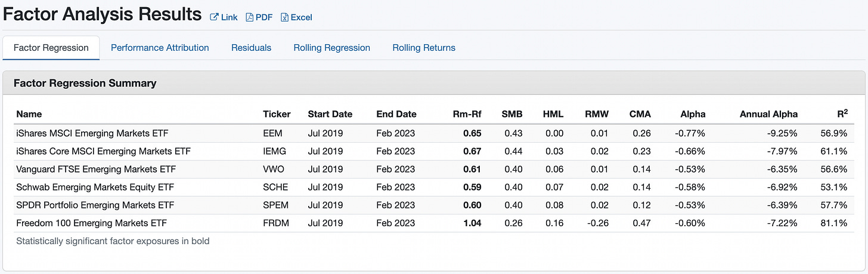Click the external Link icon

pos(214,17)
